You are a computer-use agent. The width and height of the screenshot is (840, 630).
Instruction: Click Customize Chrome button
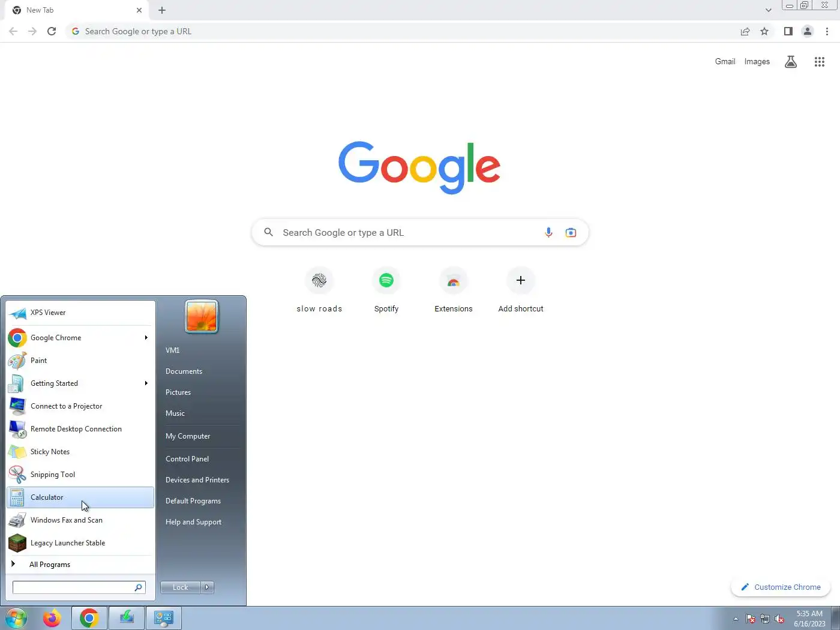pos(781,587)
